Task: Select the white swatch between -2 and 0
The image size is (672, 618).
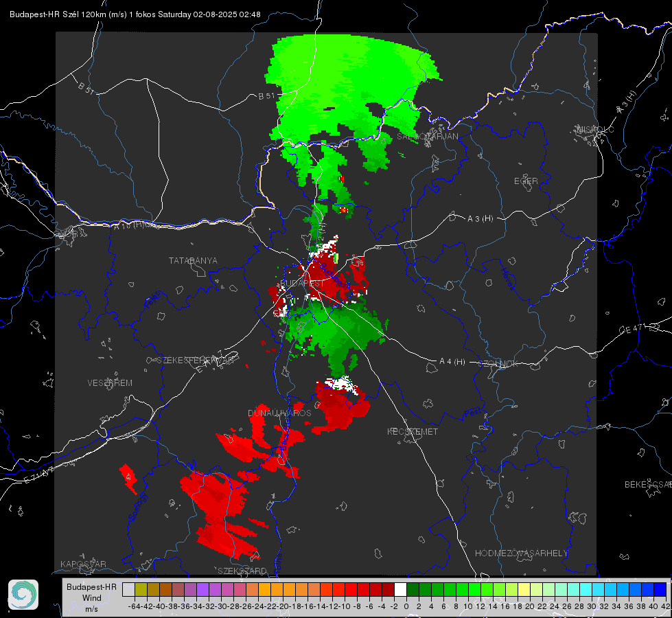Action: [x=400, y=590]
